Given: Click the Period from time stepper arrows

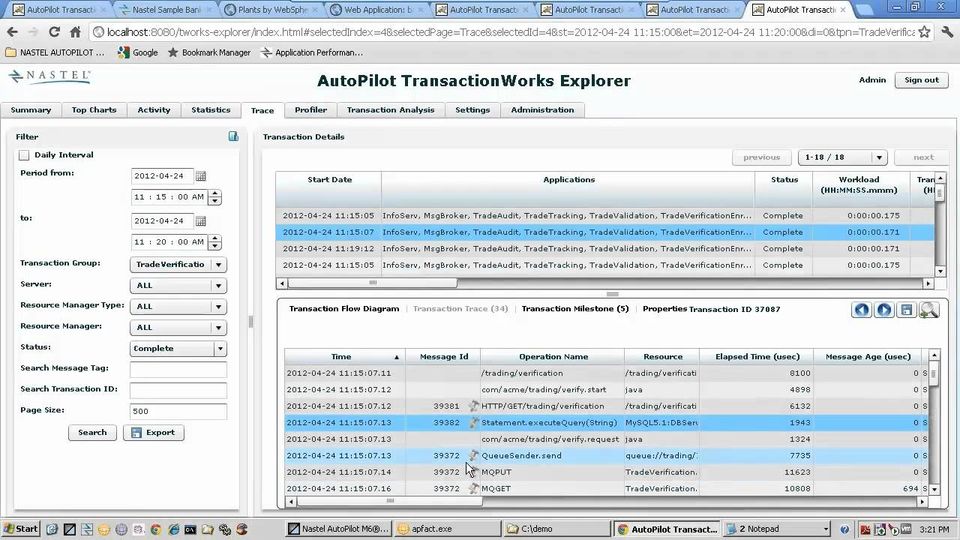Looking at the screenshot, I should pos(215,197).
